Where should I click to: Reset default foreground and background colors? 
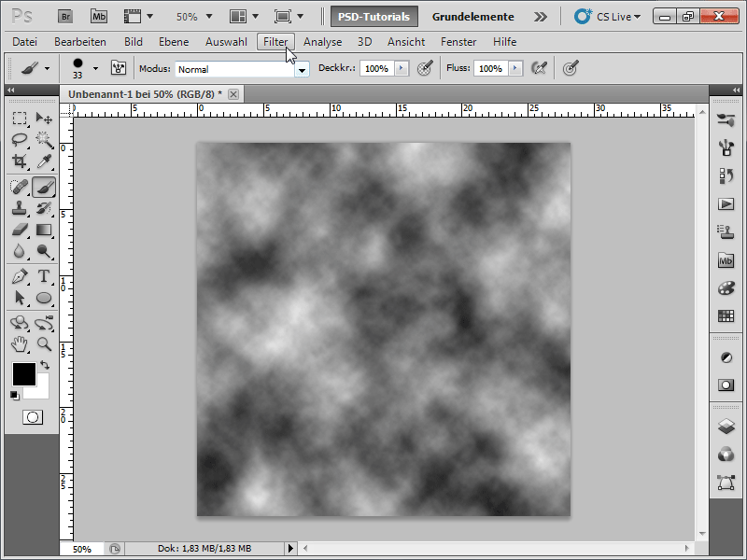[15, 395]
